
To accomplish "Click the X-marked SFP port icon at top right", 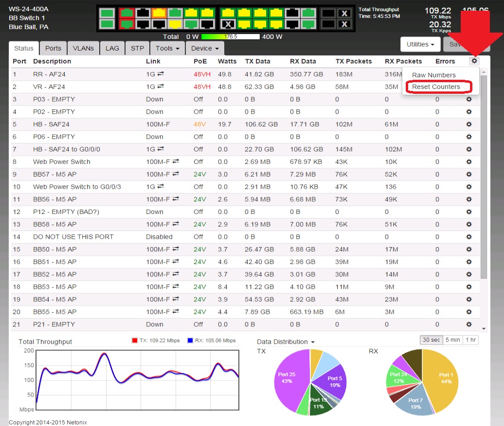I will [x=345, y=13].
